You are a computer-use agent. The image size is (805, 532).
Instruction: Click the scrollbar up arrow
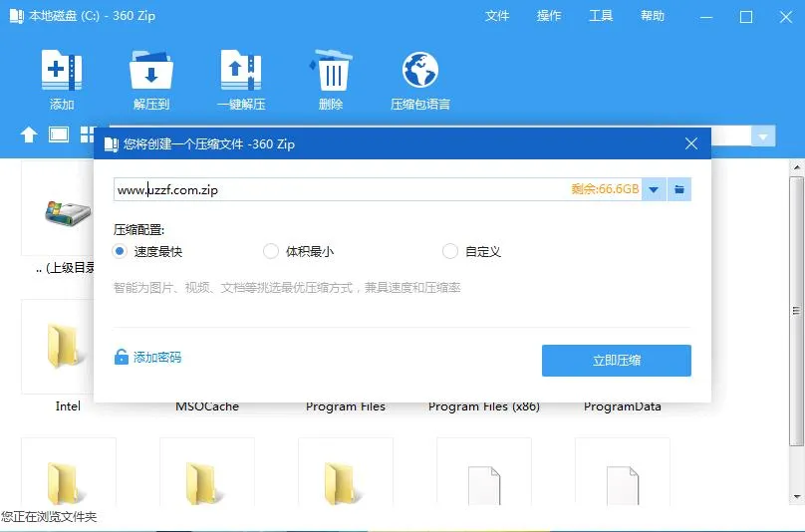tap(797, 167)
